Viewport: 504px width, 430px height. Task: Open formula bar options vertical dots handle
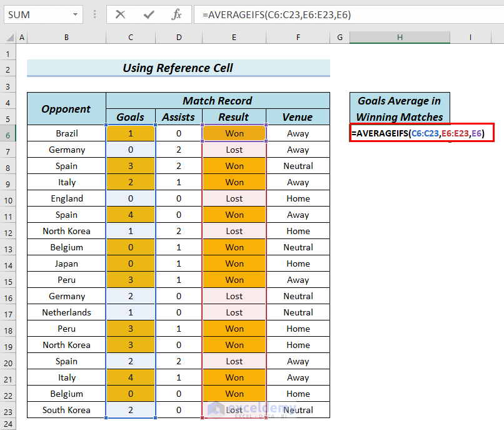(94, 14)
